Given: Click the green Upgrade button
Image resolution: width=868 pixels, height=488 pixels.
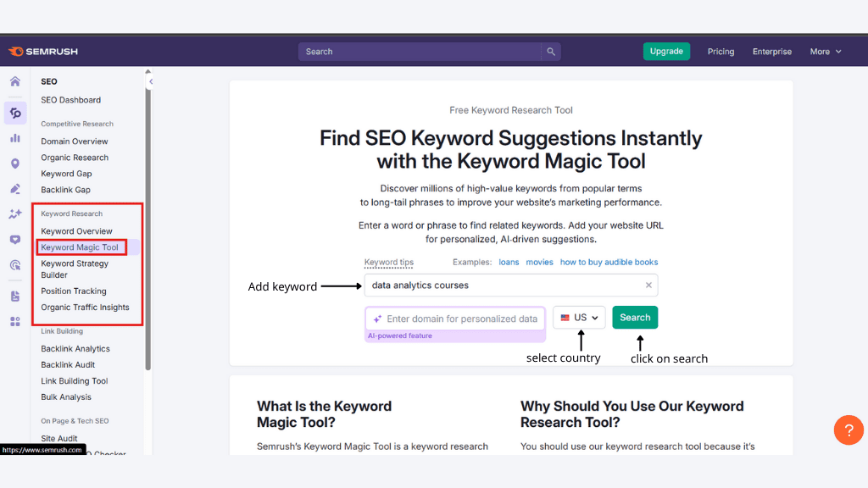Looking at the screenshot, I should pyautogui.click(x=666, y=52).
